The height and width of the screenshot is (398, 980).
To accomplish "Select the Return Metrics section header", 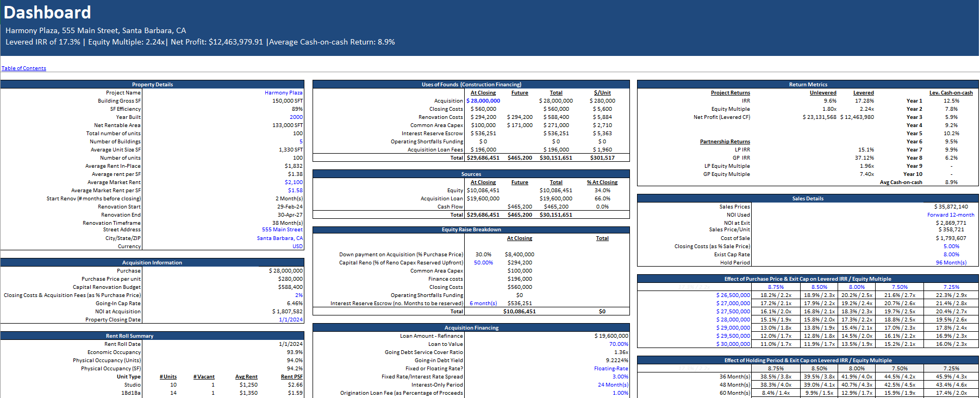I will (808, 85).
